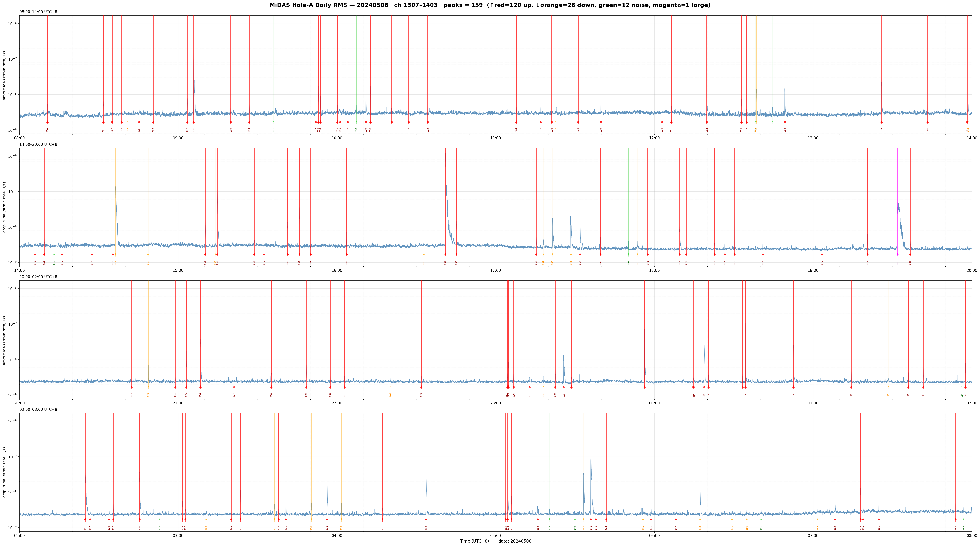Click the "11:00" time tick label
The width and height of the screenshot is (980, 546).
point(495,138)
